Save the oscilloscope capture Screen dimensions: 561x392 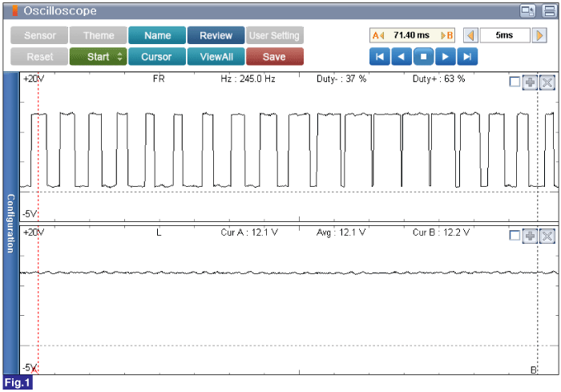tap(274, 57)
